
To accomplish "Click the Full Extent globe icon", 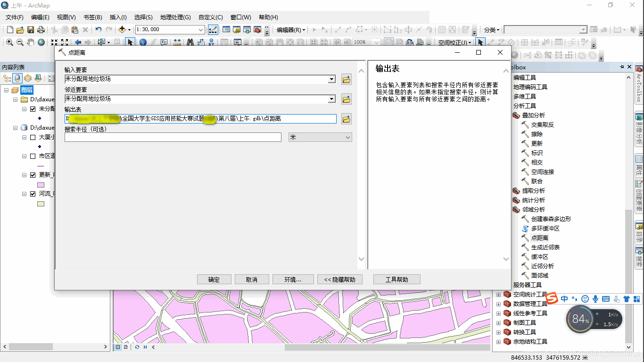I will [x=41, y=42].
